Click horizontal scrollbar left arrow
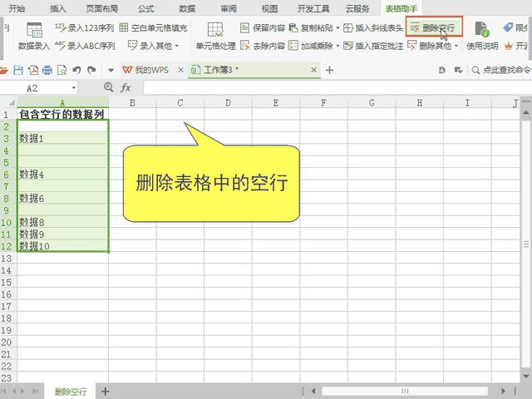 pos(313,392)
